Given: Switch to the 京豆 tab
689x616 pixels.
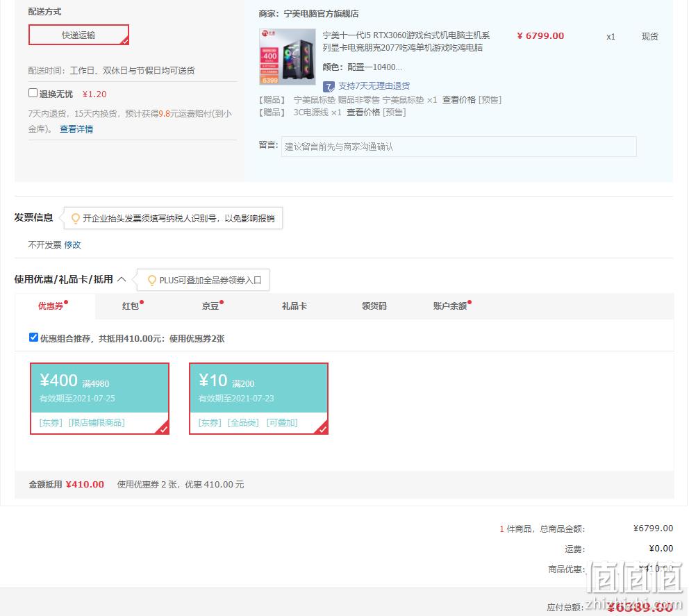Looking at the screenshot, I should [x=210, y=306].
